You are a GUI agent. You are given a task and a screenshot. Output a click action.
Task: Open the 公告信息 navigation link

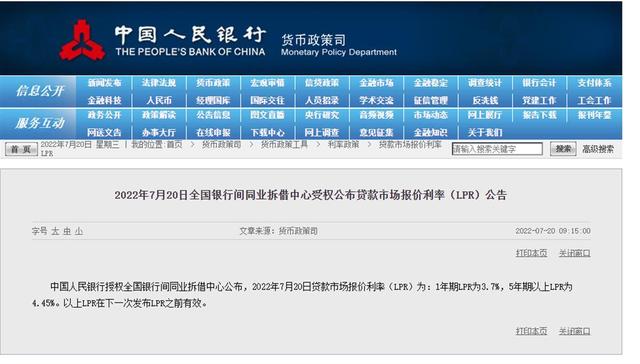click(213, 115)
